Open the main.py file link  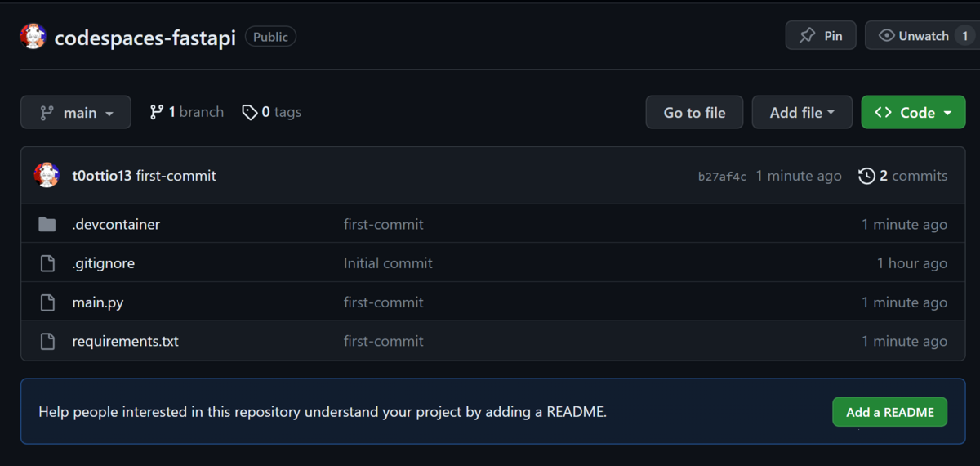coord(98,302)
